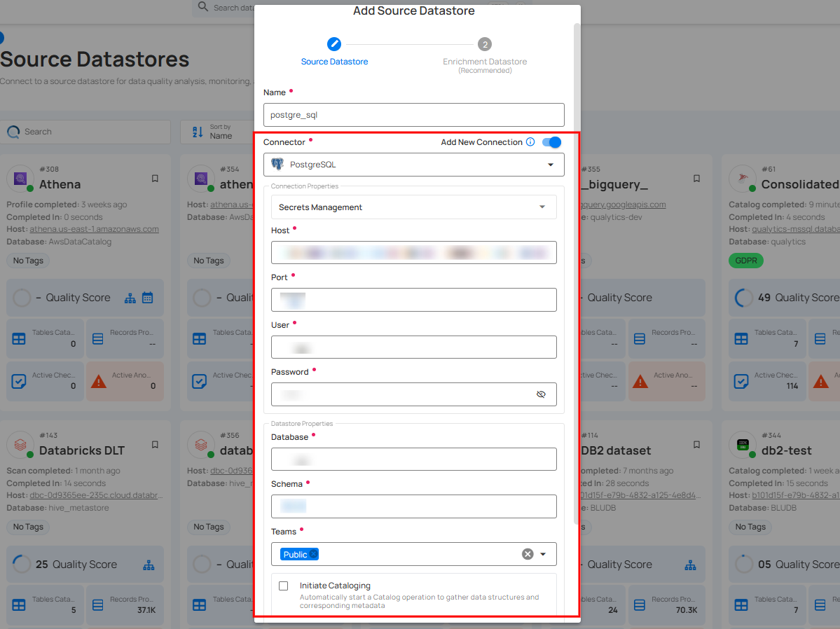
Task: Click the Active Checks icon on Consolidated card
Action: (741, 380)
